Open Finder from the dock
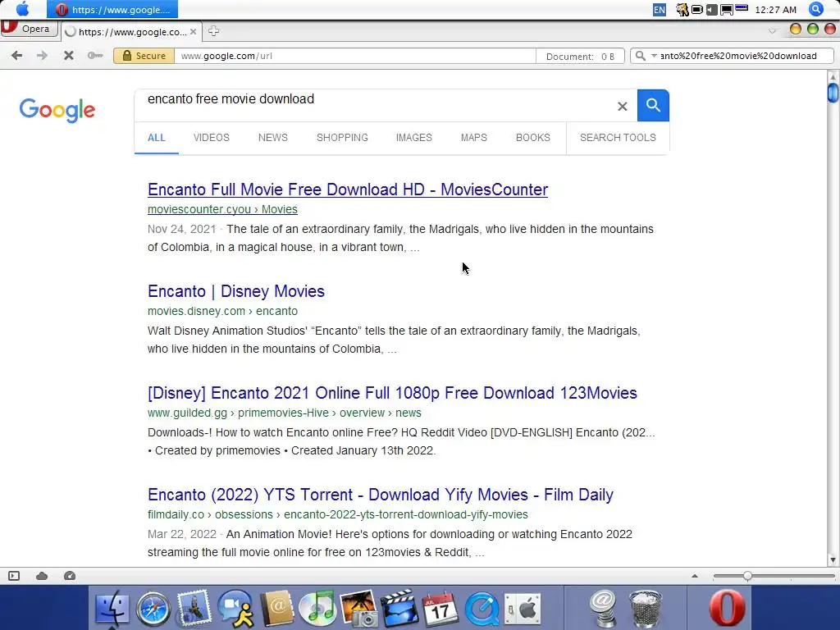 pyautogui.click(x=112, y=609)
